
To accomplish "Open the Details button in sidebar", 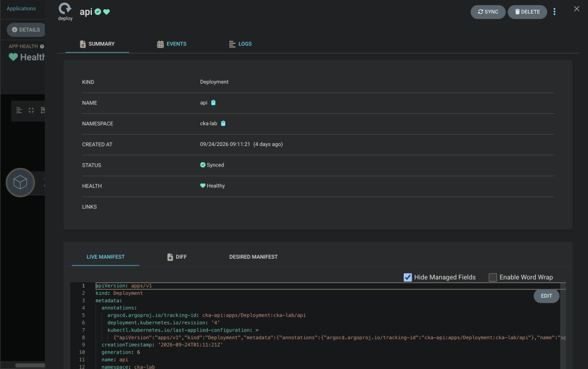I will [26, 30].
